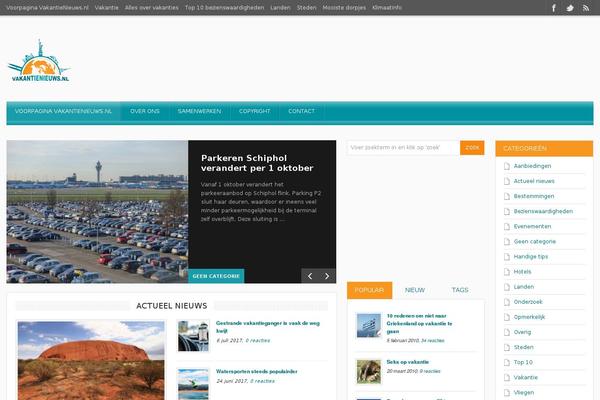
Task: Select Voorpagina Vakantienieuws.nl in teal navigation
Action: [63, 111]
